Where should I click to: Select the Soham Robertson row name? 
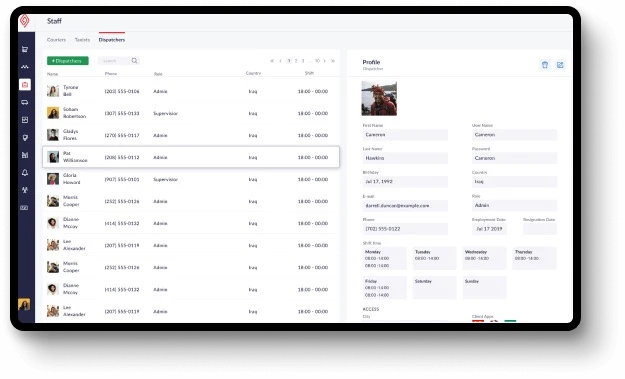[x=75, y=113]
